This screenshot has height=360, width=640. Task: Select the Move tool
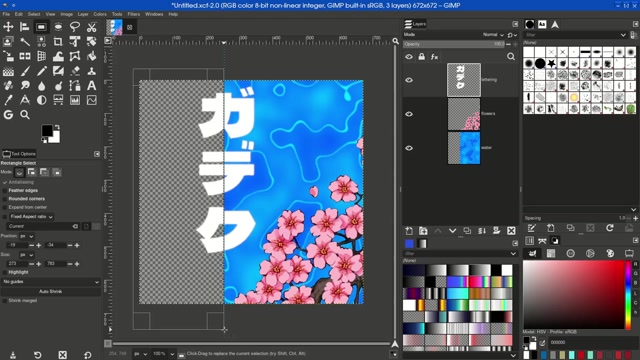8,27
